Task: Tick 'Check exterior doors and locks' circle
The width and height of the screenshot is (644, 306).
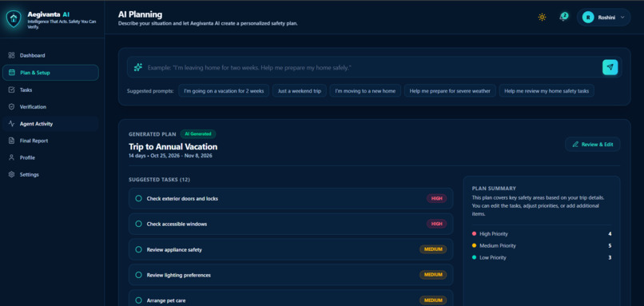Action: [138, 198]
